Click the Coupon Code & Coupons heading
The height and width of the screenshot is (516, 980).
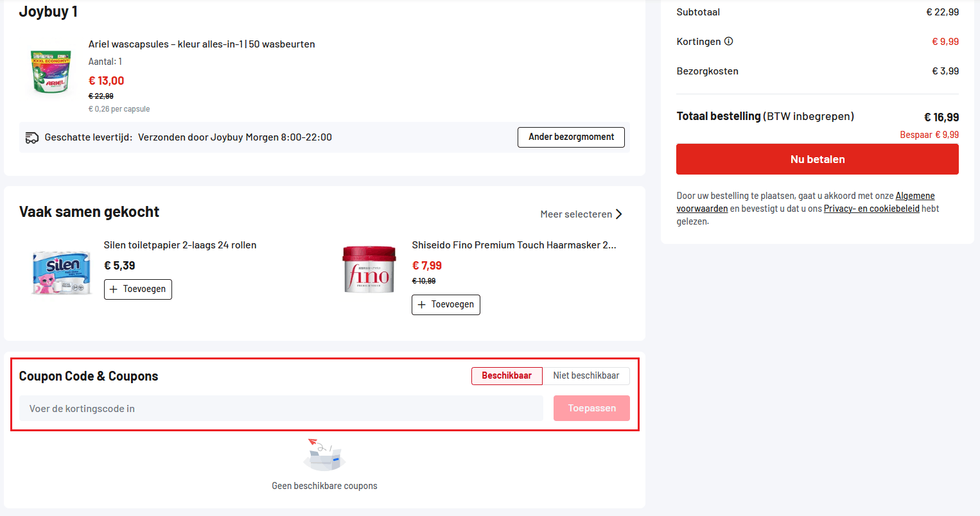point(89,376)
